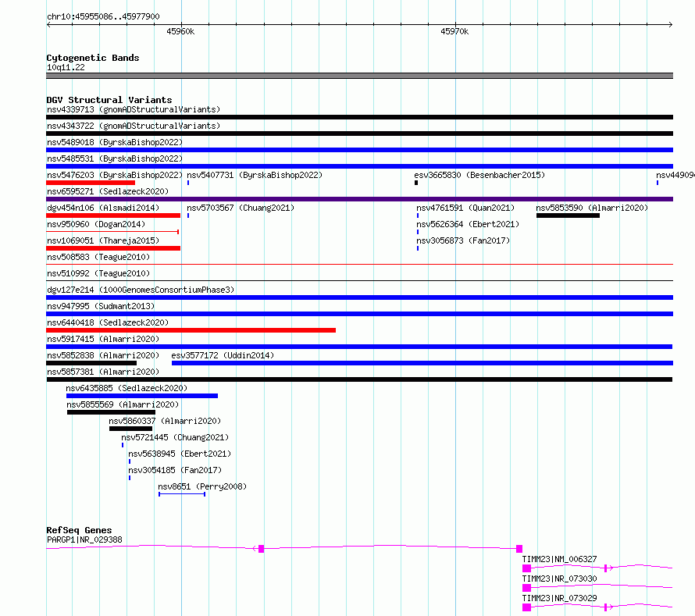Click dgv127e214 1000GenomesConsortiumPhase3 label
695x616 pixels.
[141, 290]
